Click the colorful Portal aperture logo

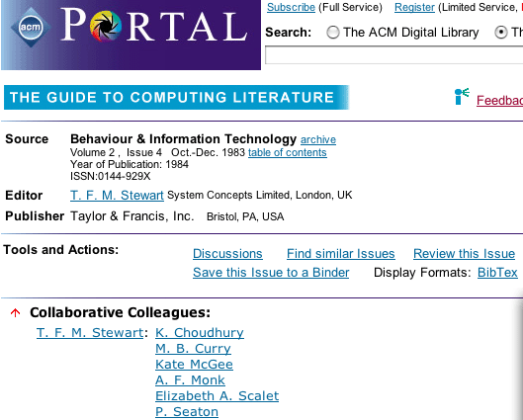tap(106, 26)
